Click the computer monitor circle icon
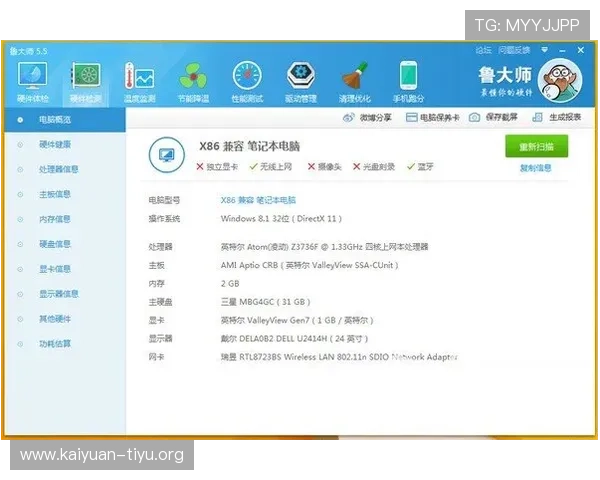Image resolution: width=600 pixels, height=480 pixels. (x=166, y=155)
